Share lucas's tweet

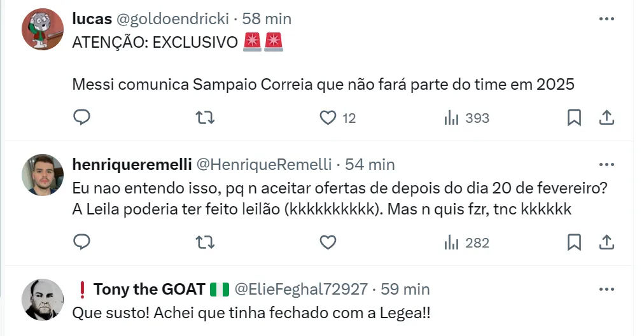[x=606, y=118]
